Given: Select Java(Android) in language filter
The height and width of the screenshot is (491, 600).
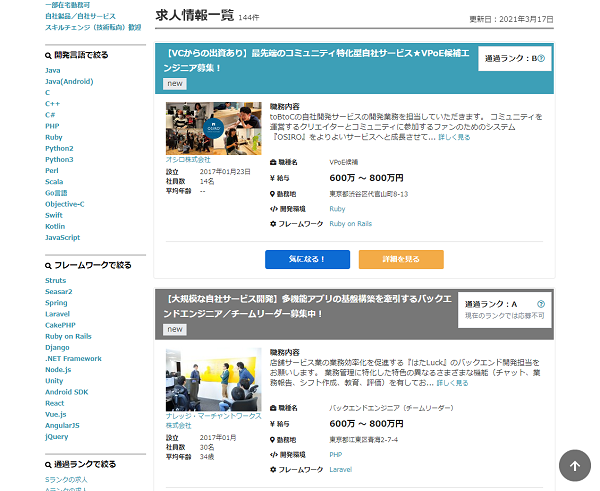Looking at the screenshot, I should coord(69,81).
